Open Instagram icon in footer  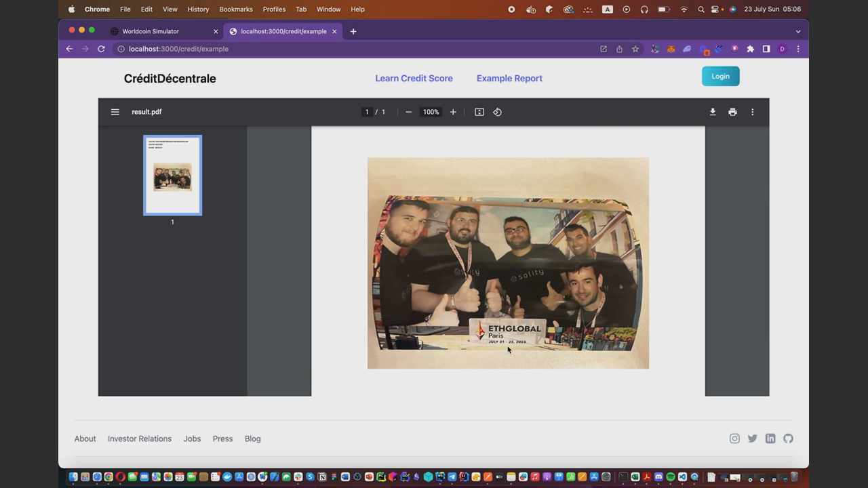pos(734,439)
